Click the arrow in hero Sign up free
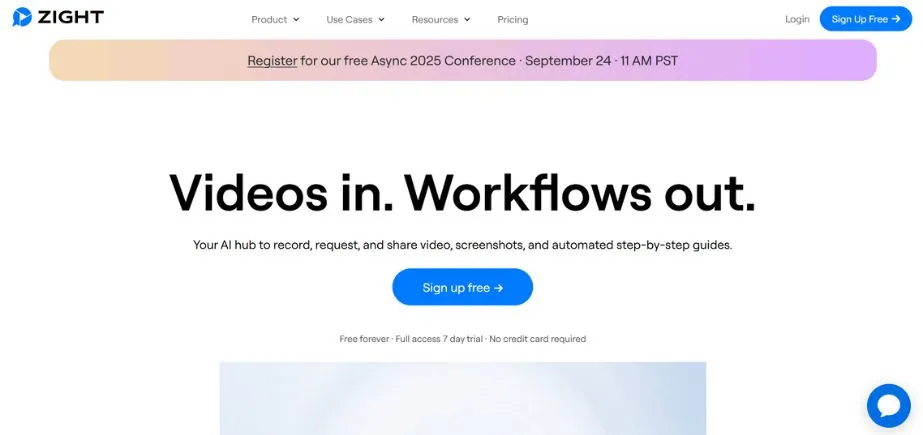 point(498,288)
